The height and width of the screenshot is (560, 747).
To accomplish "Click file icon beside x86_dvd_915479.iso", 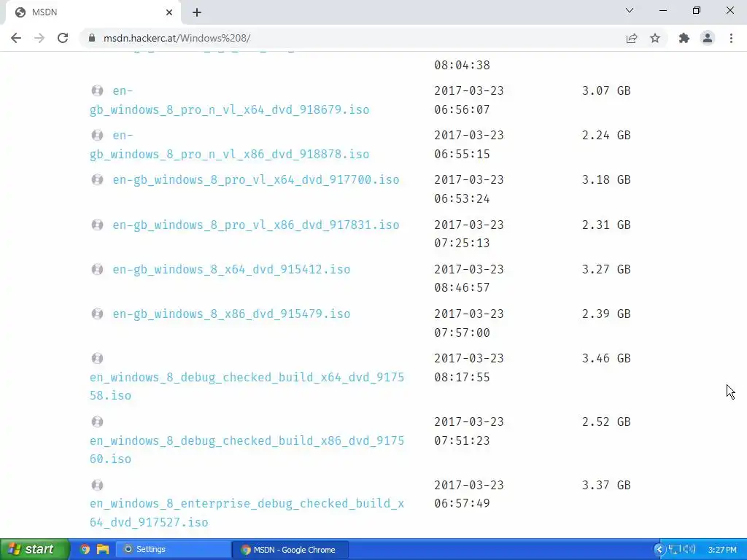I will pyautogui.click(x=97, y=314).
